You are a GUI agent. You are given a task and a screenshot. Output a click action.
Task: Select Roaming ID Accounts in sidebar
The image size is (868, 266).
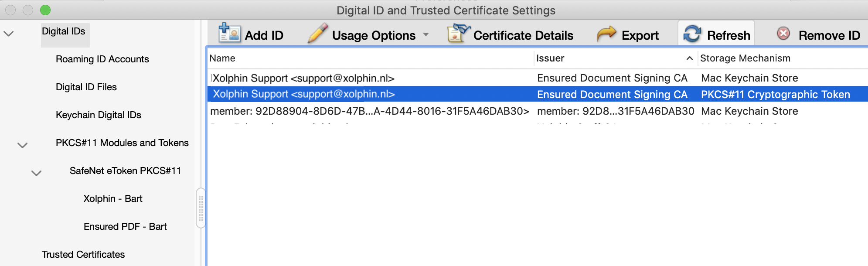pos(102,59)
